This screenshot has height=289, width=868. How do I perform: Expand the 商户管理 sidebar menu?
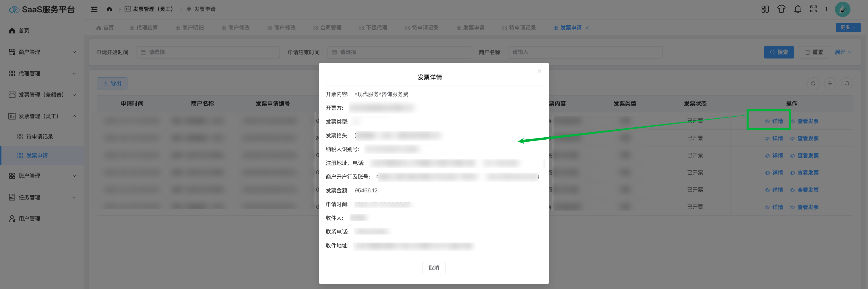[x=42, y=52]
